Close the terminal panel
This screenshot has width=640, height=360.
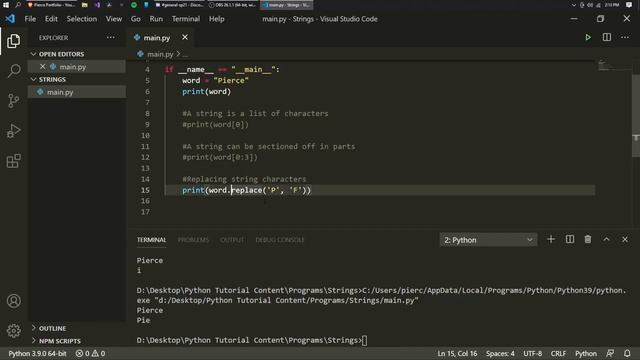[624, 240]
